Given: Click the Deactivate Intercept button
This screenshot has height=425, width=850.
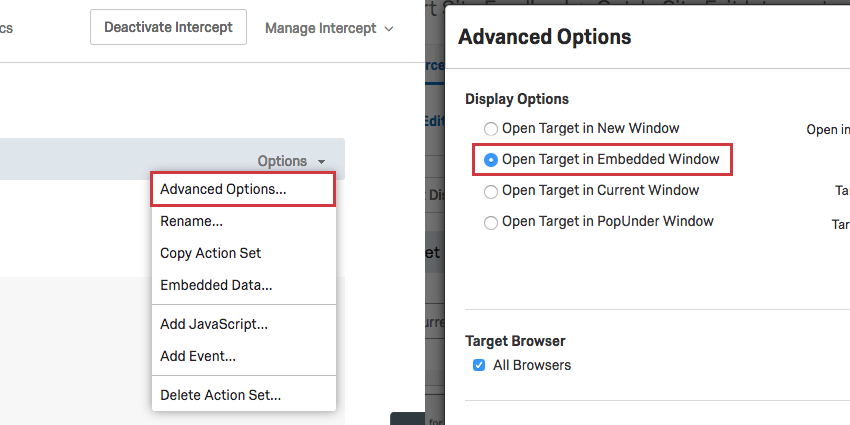Looking at the screenshot, I should coord(168,28).
